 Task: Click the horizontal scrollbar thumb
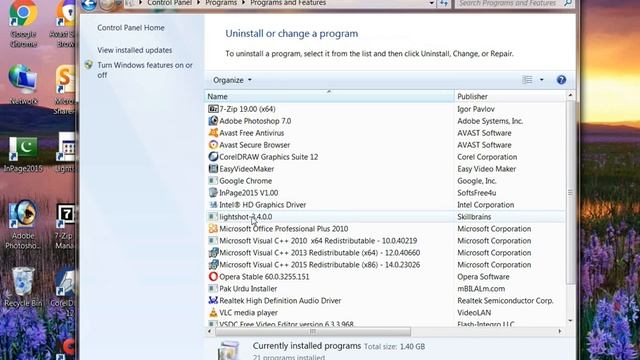coord(313,331)
